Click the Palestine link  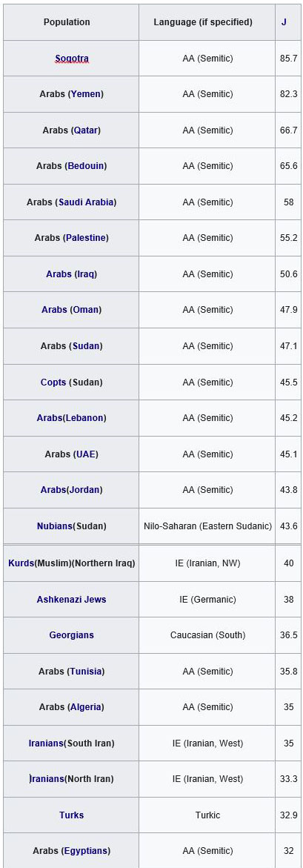coord(85,238)
